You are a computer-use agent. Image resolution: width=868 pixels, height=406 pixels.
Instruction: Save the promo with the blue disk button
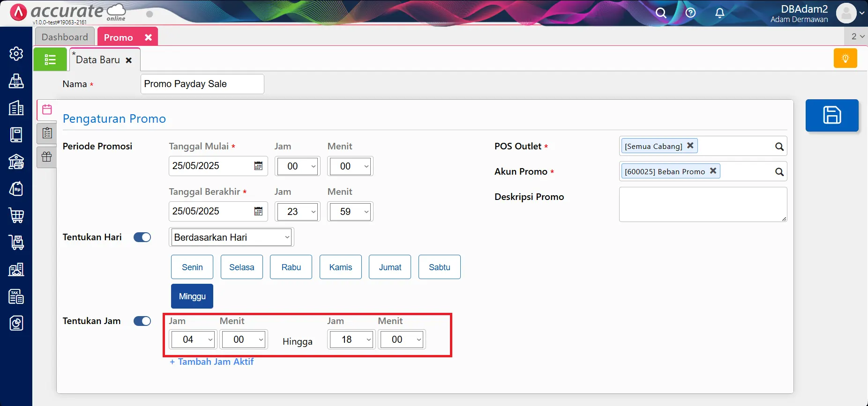coord(832,115)
